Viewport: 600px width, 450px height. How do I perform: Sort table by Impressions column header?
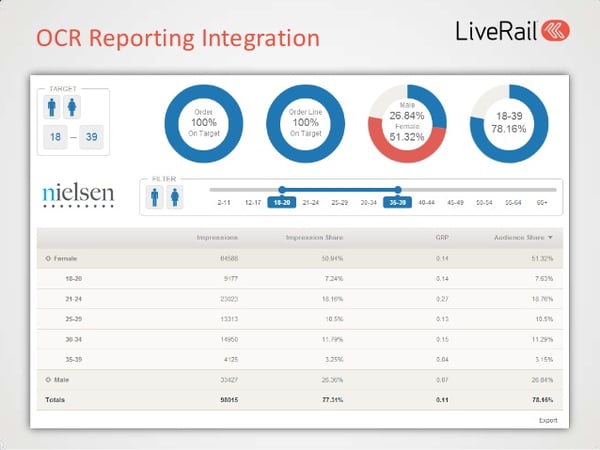(217, 238)
